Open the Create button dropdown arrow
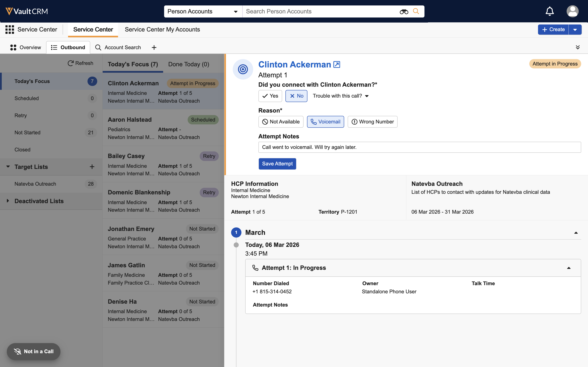Viewport: 588px width, 367px height. tap(575, 30)
